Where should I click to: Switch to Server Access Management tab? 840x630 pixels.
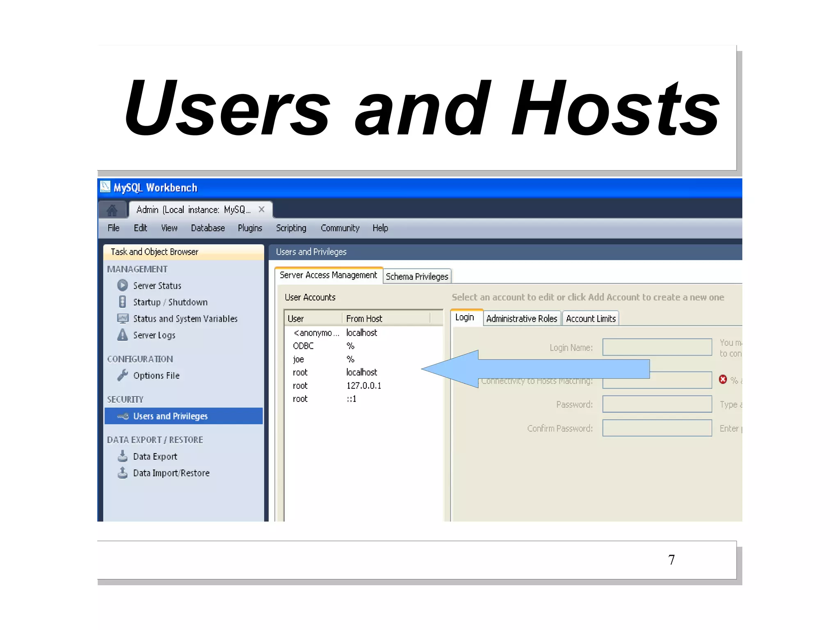click(x=329, y=275)
